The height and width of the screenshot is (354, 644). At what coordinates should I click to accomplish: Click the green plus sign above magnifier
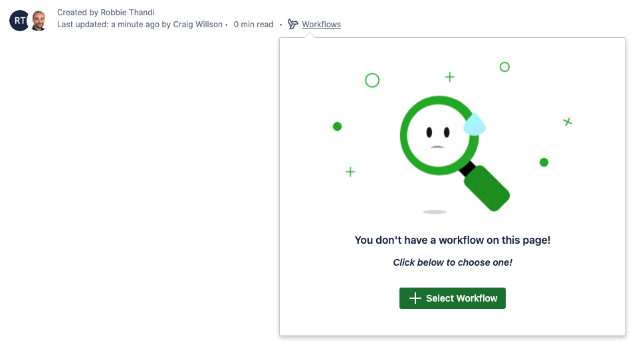tap(450, 77)
